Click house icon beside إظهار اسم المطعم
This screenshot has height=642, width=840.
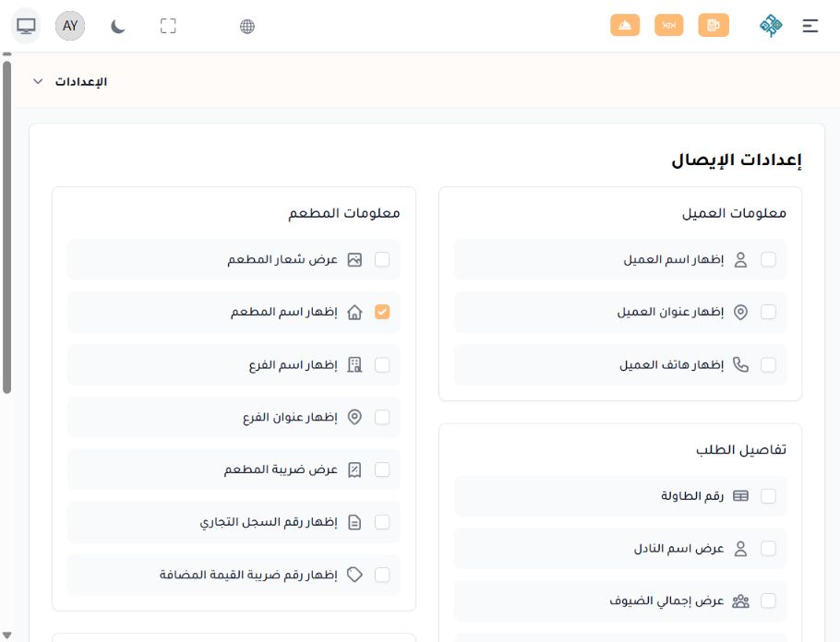point(354,312)
